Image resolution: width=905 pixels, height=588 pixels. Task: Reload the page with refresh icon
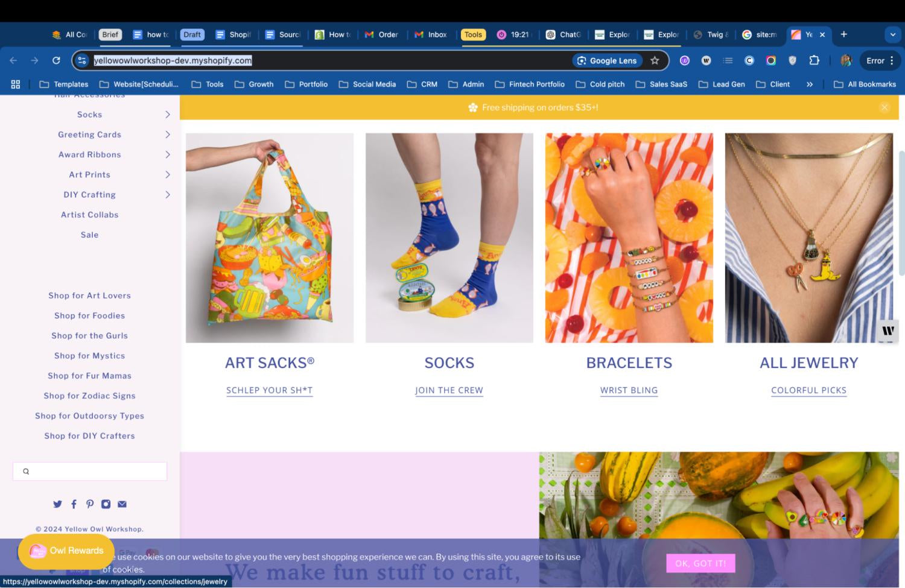point(56,60)
